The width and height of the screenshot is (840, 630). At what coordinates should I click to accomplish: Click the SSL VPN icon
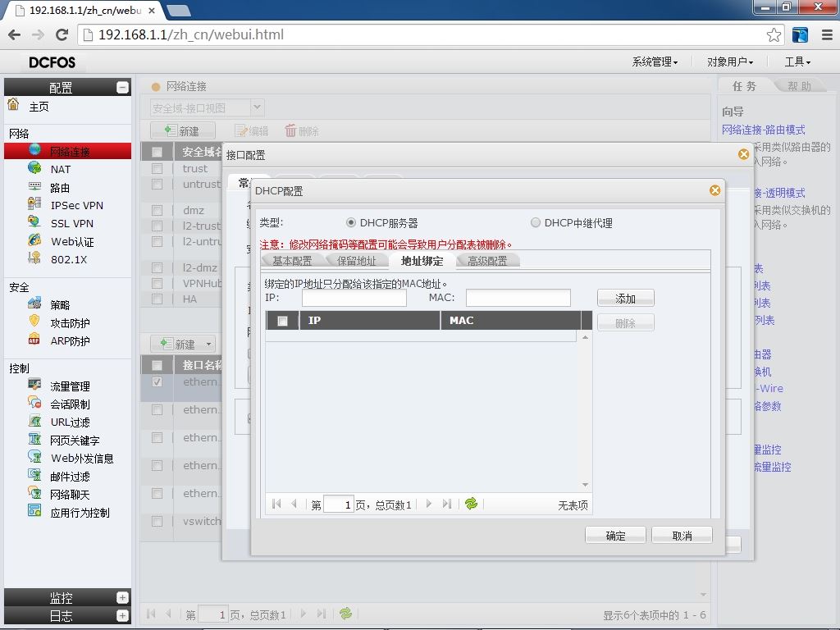point(34,221)
